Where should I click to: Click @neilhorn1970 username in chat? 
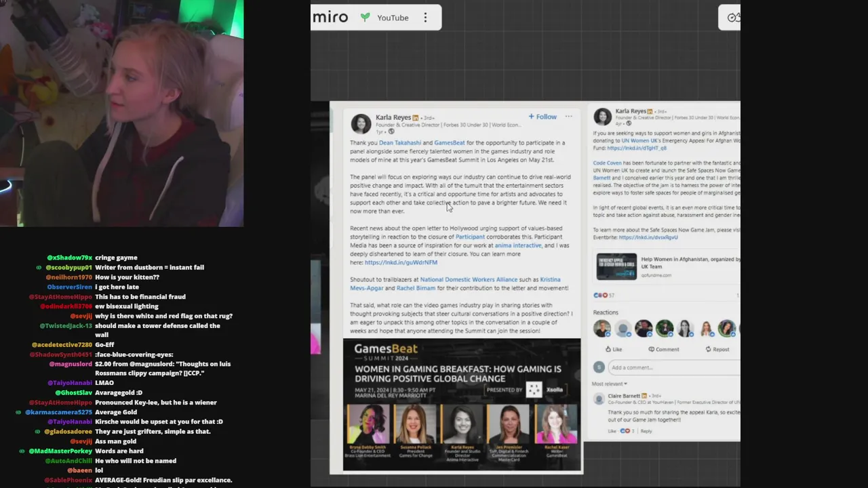(68, 277)
